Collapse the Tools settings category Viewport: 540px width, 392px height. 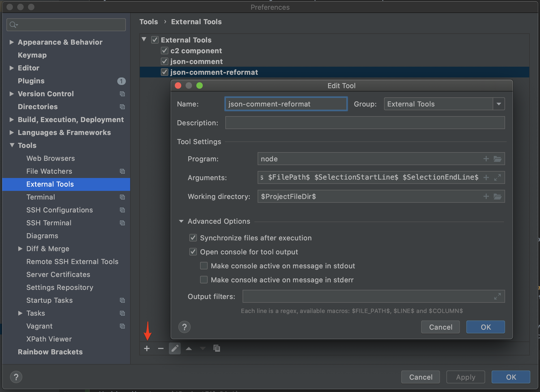[12, 145]
